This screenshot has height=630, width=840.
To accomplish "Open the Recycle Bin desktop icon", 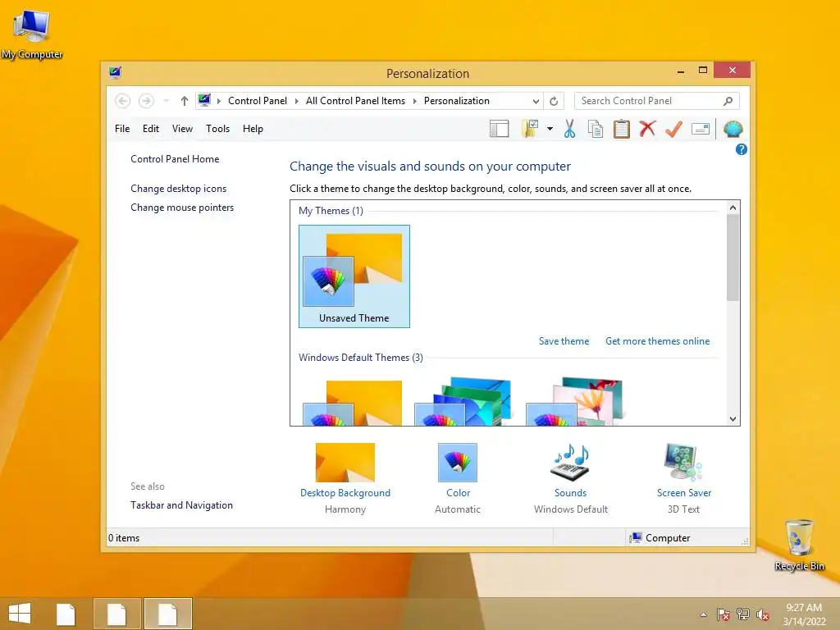I will (x=799, y=545).
